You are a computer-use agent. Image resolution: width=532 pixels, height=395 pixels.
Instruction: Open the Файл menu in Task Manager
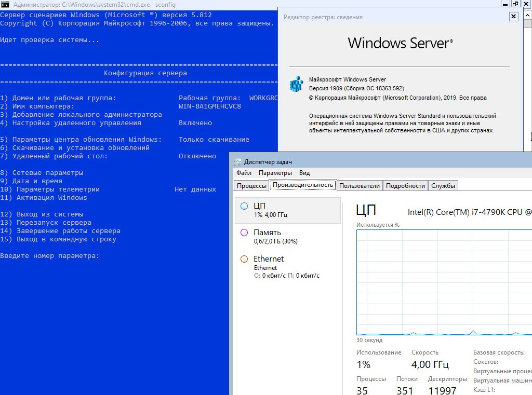tap(244, 173)
